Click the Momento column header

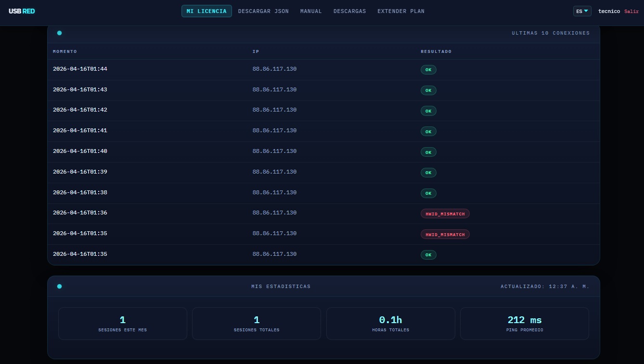coord(65,51)
